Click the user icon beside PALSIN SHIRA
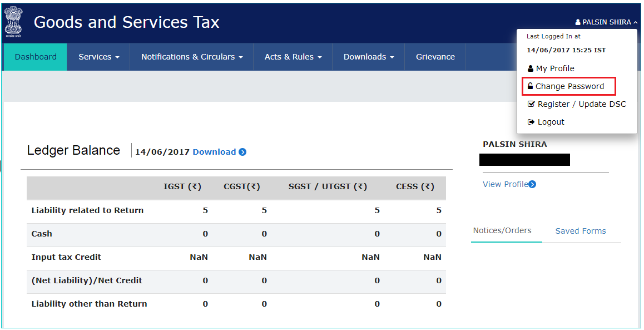The height and width of the screenshot is (330, 644). [578, 22]
